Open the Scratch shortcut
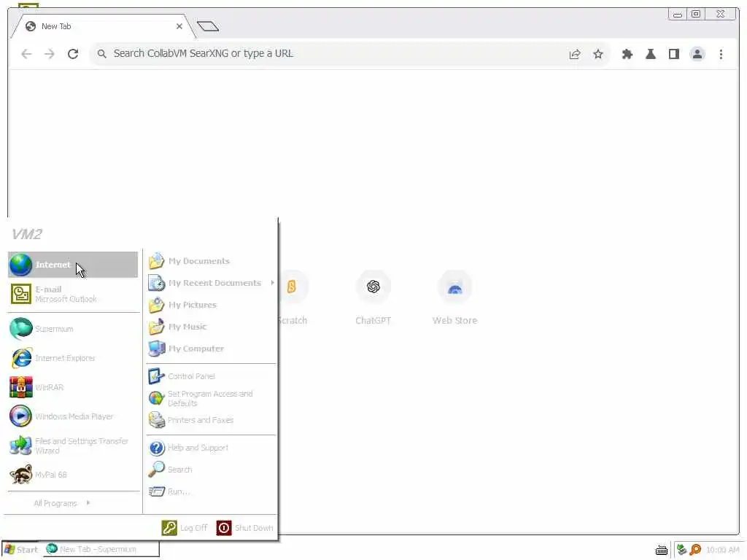Viewport: 747px width, 560px height. tap(293, 297)
